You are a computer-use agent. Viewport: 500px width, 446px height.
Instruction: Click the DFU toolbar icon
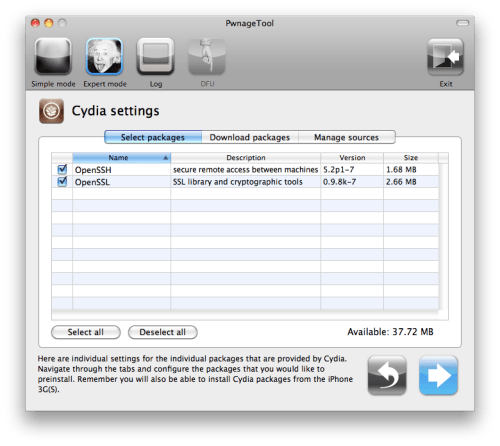coord(207,56)
